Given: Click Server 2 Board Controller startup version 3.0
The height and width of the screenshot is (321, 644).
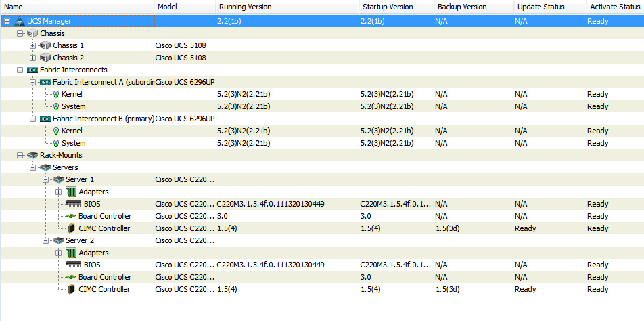Looking at the screenshot, I should coord(366,277).
